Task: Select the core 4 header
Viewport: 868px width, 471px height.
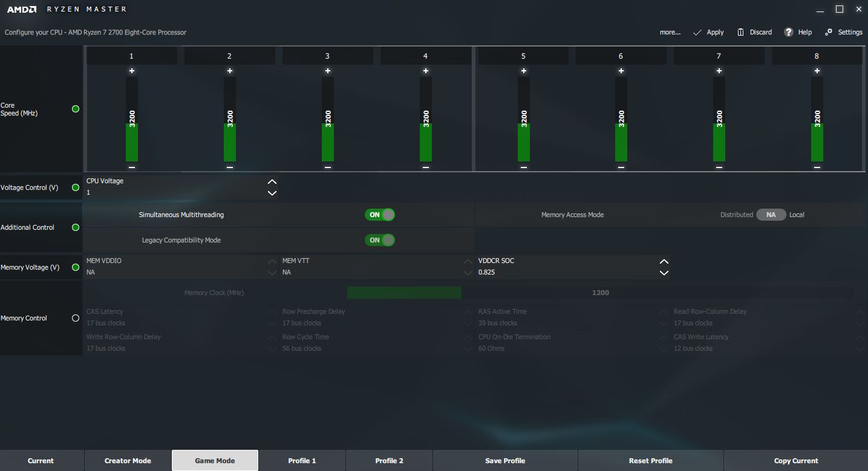Action: (x=426, y=56)
